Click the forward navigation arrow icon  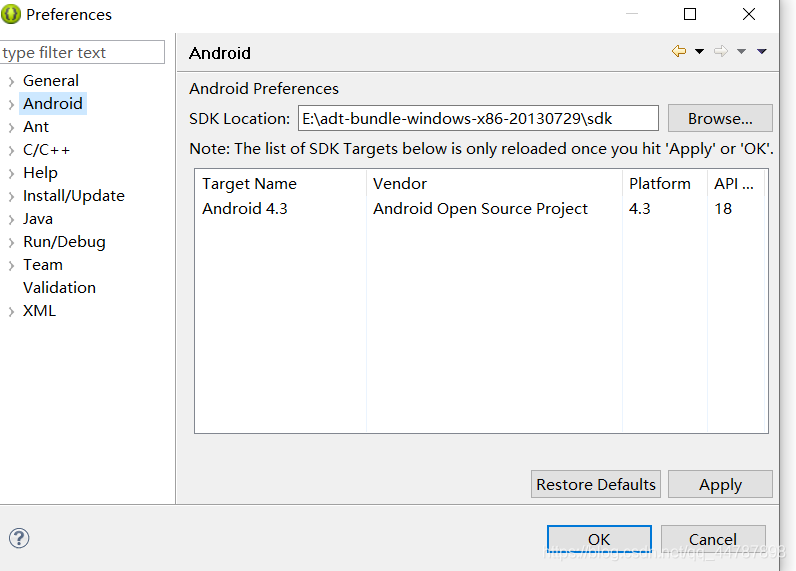(721, 51)
